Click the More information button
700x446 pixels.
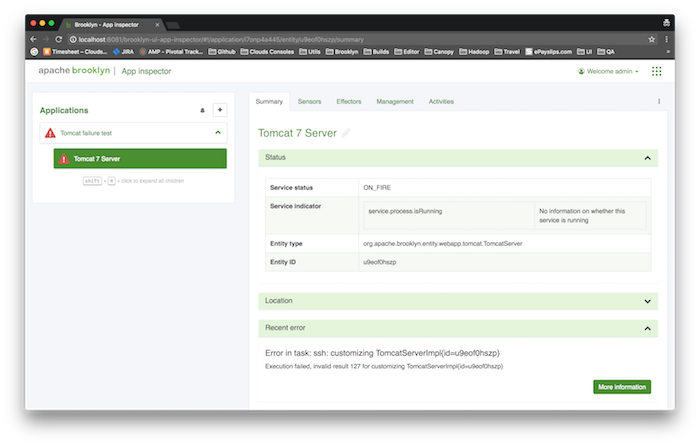[x=621, y=386]
